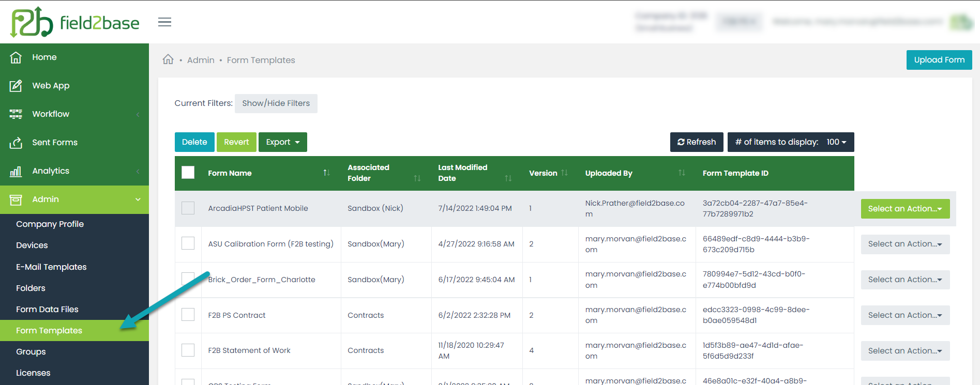Click the Form Template ID column header
The image size is (980, 385).
point(735,173)
